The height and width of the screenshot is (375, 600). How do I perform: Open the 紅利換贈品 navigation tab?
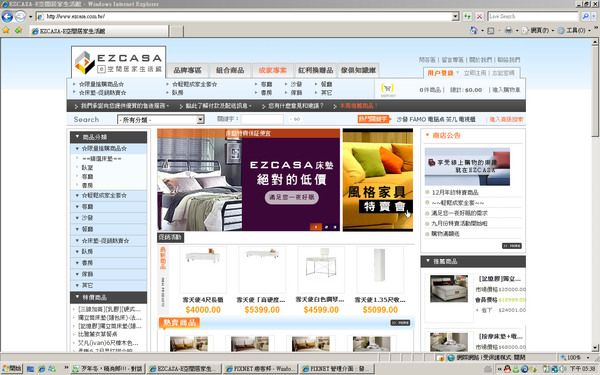pos(316,70)
